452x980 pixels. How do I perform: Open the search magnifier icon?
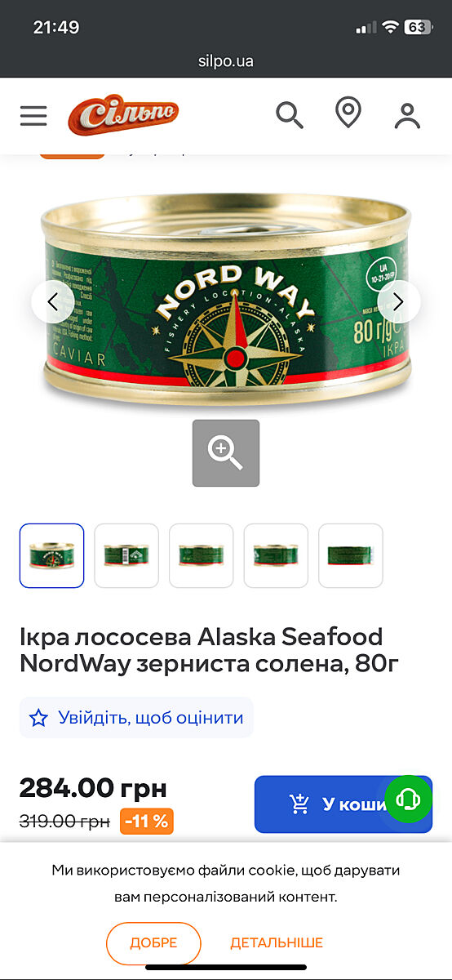coord(290,115)
